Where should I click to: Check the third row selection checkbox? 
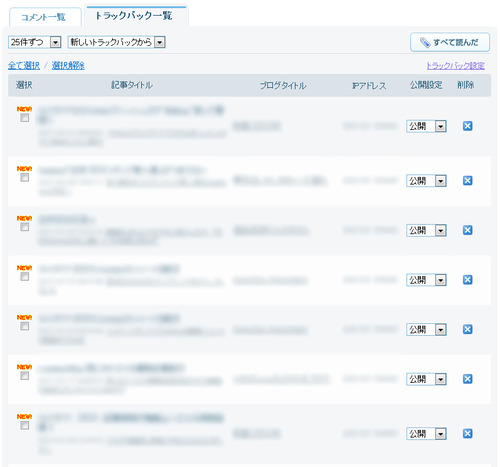pos(24,227)
